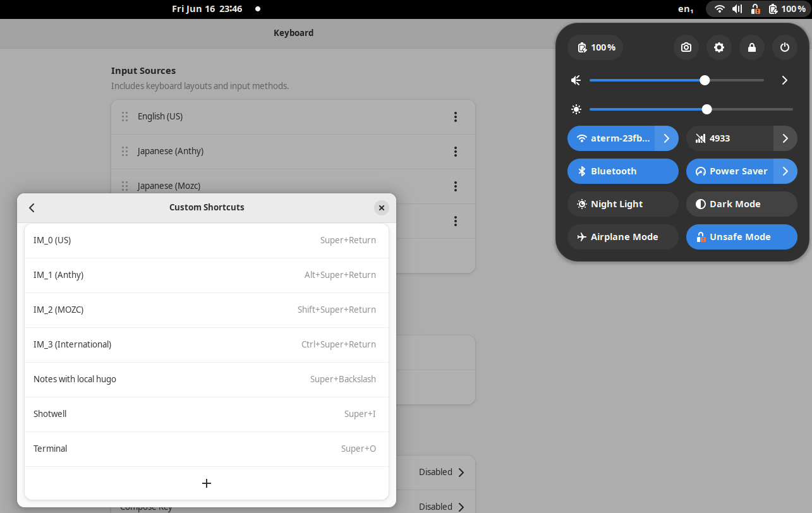Expand the sound output device chevron
This screenshot has width=812, height=513.
785,80
